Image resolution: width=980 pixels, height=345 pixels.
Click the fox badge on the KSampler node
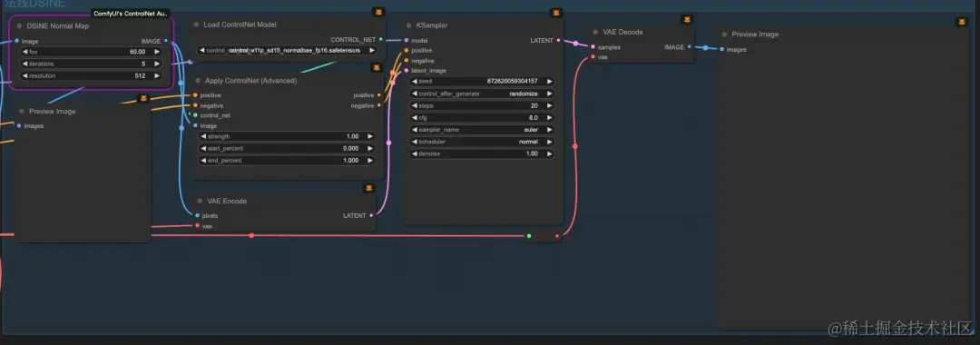click(x=555, y=13)
